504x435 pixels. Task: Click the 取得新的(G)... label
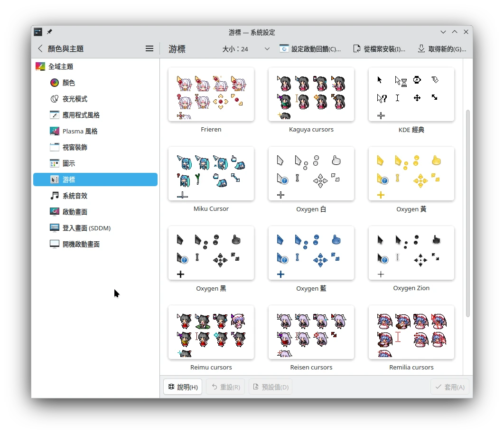[447, 49]
